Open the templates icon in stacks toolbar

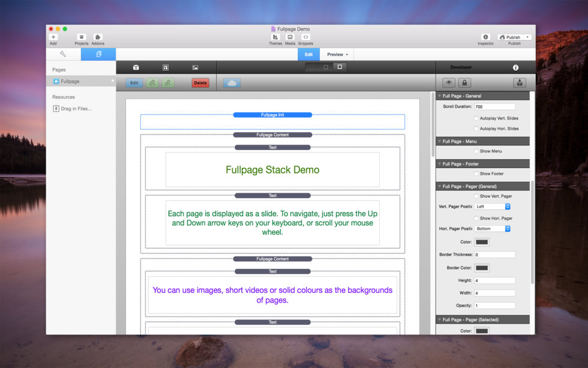166,67
